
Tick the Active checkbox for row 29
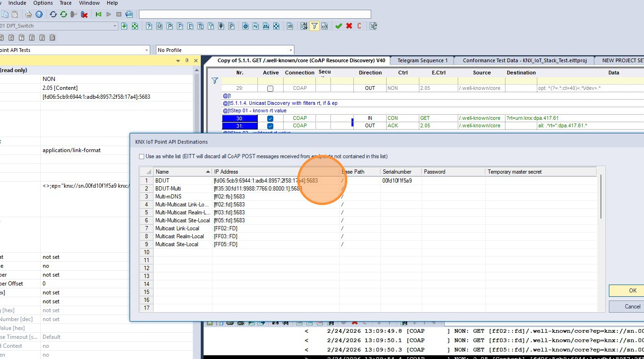click(270, 88)
